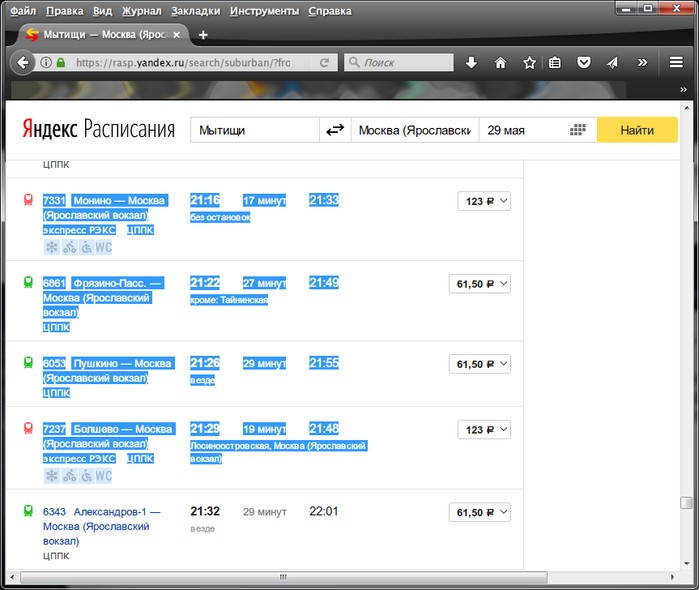The image size is (699, 590).
Task: Open a new tab with plus
Action: [x=203, y=35]
